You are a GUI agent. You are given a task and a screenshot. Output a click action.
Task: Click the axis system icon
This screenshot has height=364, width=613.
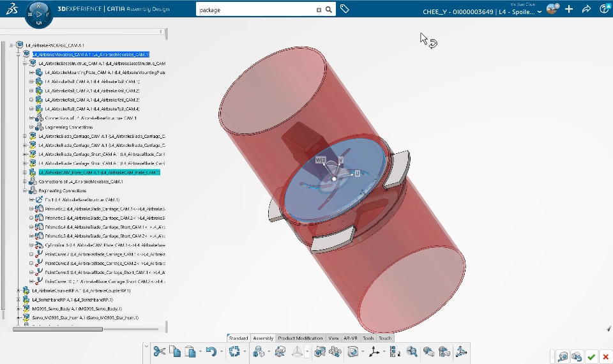(374, 352)
